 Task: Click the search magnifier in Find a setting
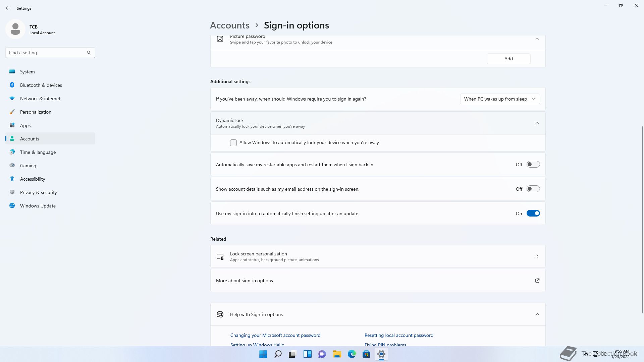(x=89, y=53)
